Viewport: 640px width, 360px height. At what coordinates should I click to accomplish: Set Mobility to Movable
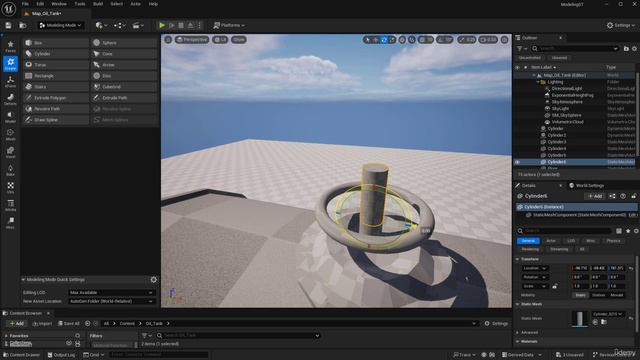tap(616, 295)
